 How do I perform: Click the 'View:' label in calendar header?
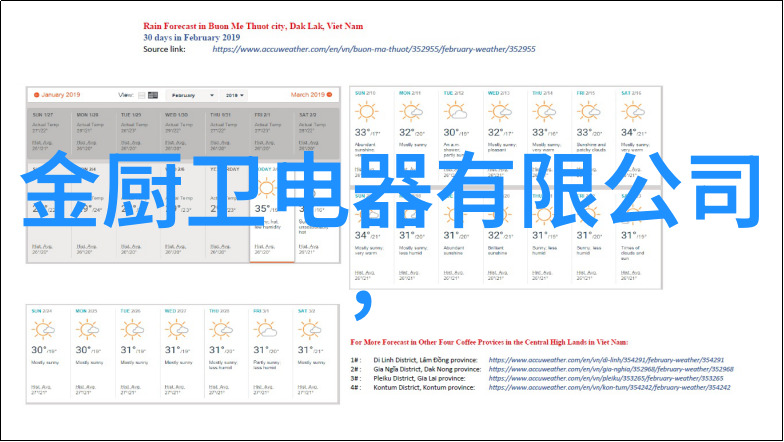tap(126, 95)
